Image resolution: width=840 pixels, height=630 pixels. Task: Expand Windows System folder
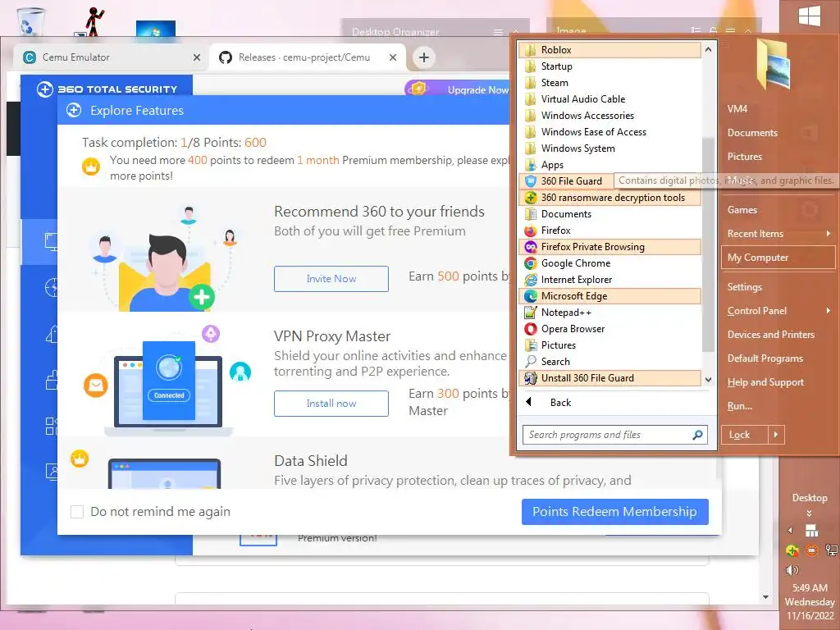(609, 148)
